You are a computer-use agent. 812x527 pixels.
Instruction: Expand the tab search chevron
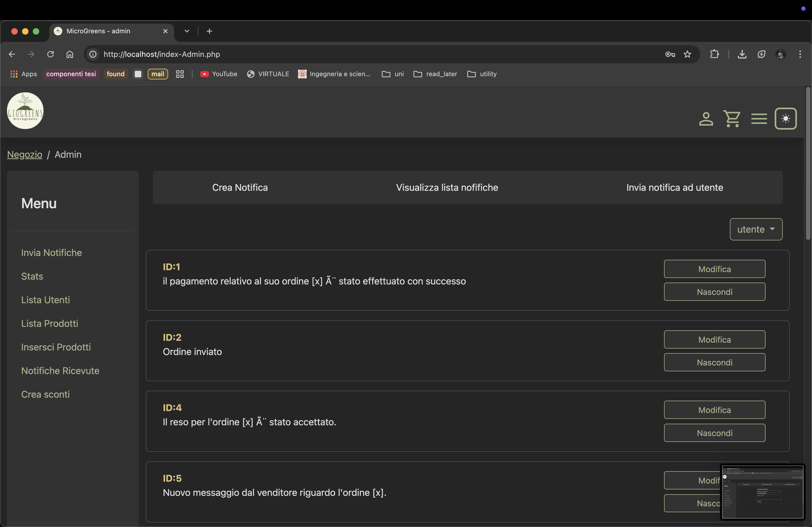[187, 31]
